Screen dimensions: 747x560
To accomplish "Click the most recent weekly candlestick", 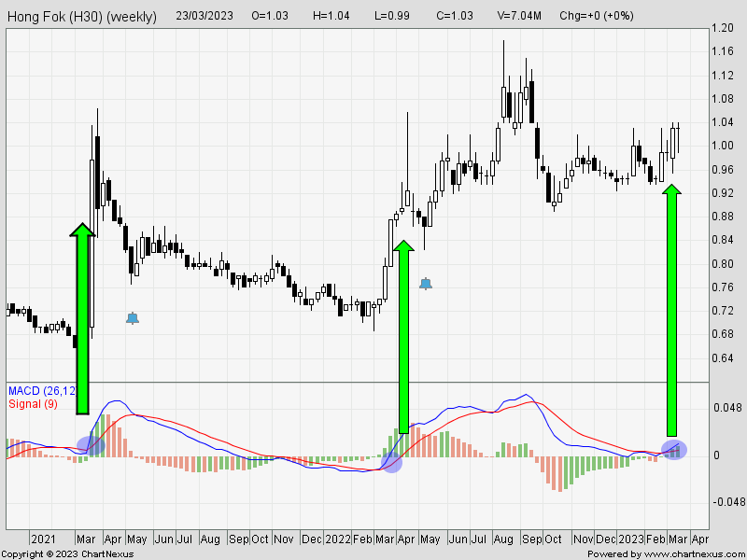I will 679,138.
